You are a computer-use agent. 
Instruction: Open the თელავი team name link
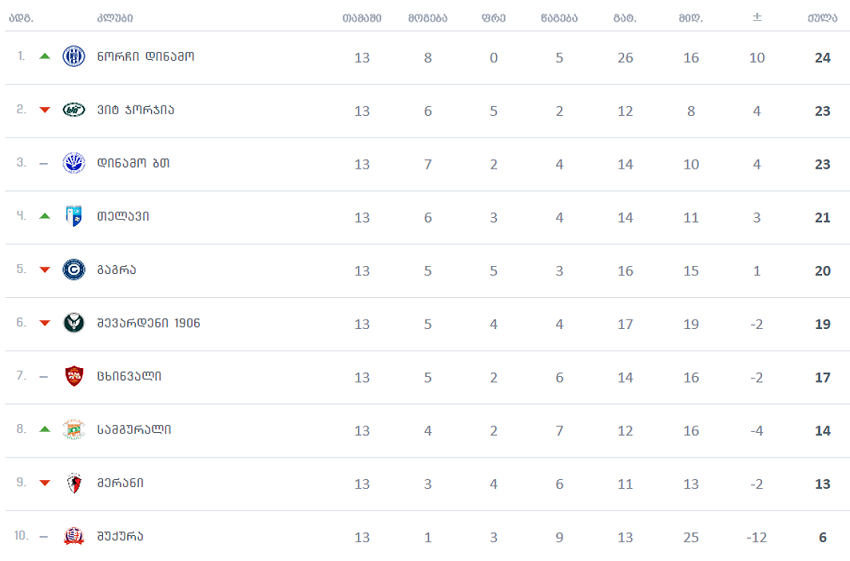(x=123, y=216)
